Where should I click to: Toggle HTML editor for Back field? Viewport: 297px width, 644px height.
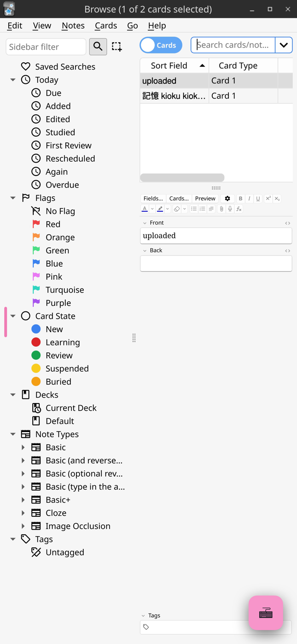pos(288,251)
